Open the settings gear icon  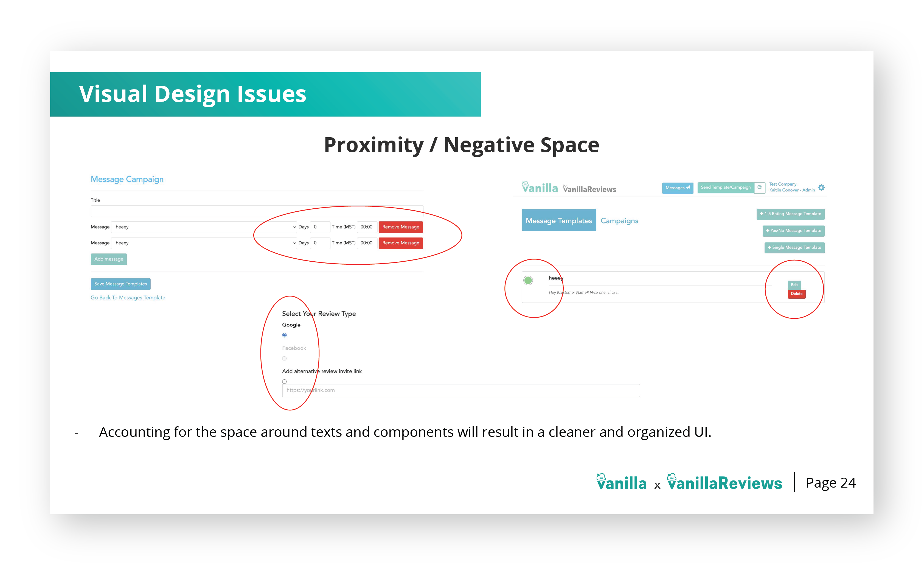click(x=821, y=188)
